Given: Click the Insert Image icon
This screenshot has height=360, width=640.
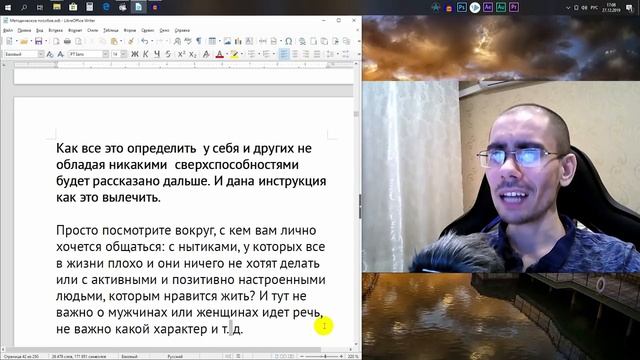Looking at the screenshot, I should [x=227, y=41].
